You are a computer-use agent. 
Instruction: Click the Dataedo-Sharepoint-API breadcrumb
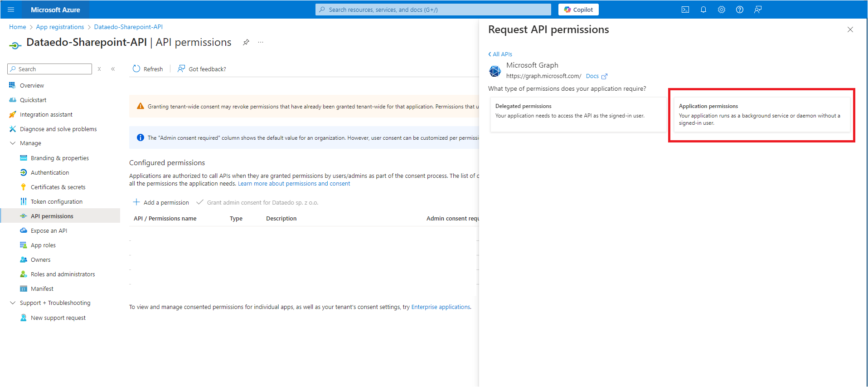tap(128, 27)
